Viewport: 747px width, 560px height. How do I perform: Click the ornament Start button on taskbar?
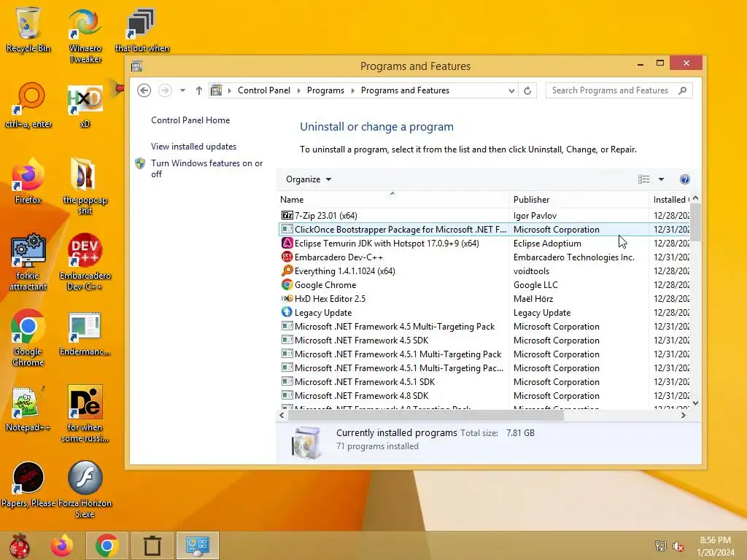[x=20, y=545]
